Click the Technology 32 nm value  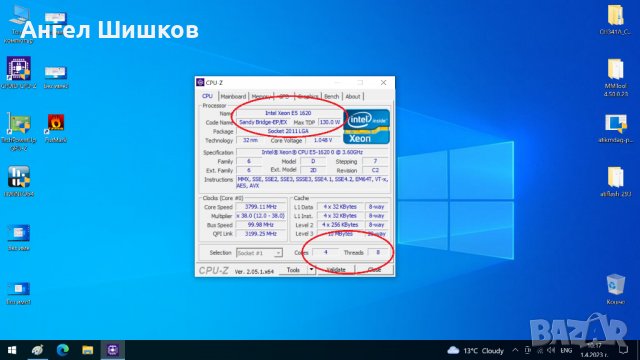tap(250, 140)
